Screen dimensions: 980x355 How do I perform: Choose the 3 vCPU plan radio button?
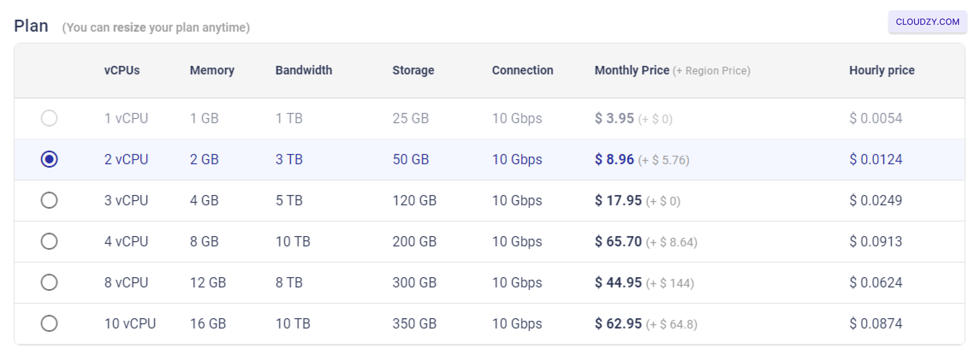point(49,200)
